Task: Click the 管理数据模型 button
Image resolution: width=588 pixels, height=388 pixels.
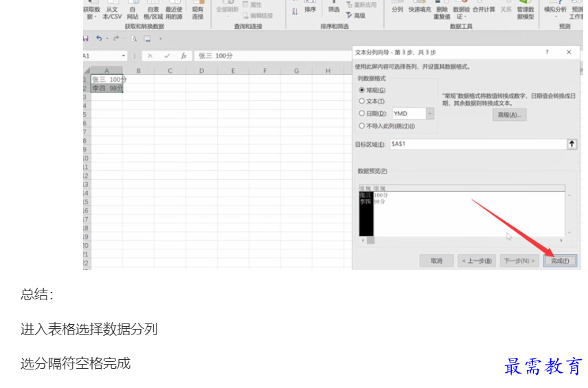Action: pos(525,10)
